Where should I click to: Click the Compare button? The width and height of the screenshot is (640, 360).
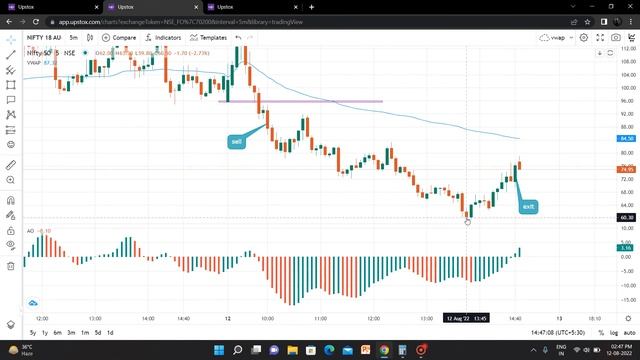pyautogui.click(x=119, y=38)
